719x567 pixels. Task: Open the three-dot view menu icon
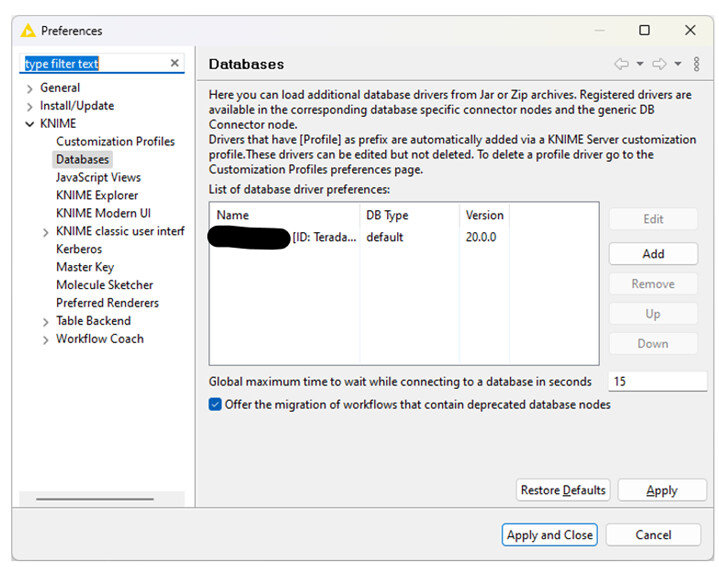[x=696, y=64]
